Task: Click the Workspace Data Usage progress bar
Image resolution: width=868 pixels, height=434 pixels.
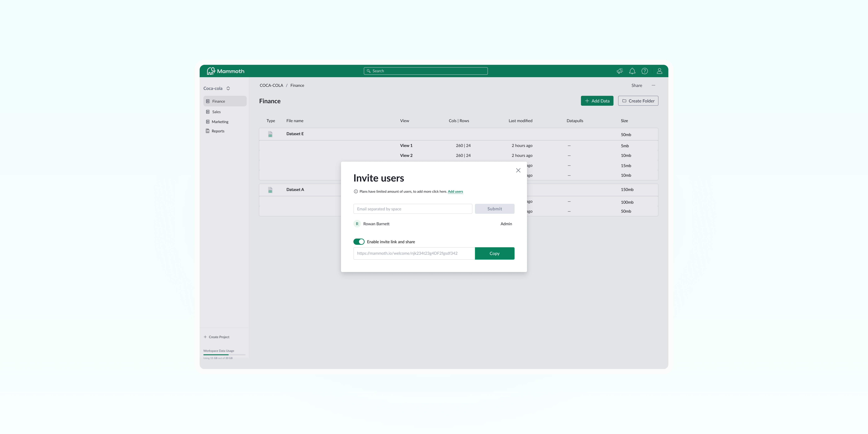Action: (224, 354)
